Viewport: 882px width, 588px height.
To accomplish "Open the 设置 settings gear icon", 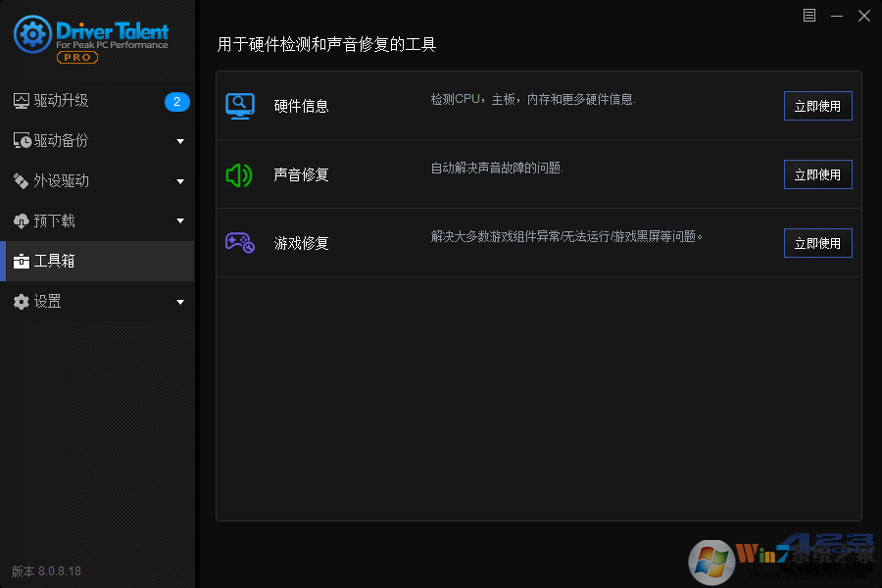I will click(x=21, y=301).
